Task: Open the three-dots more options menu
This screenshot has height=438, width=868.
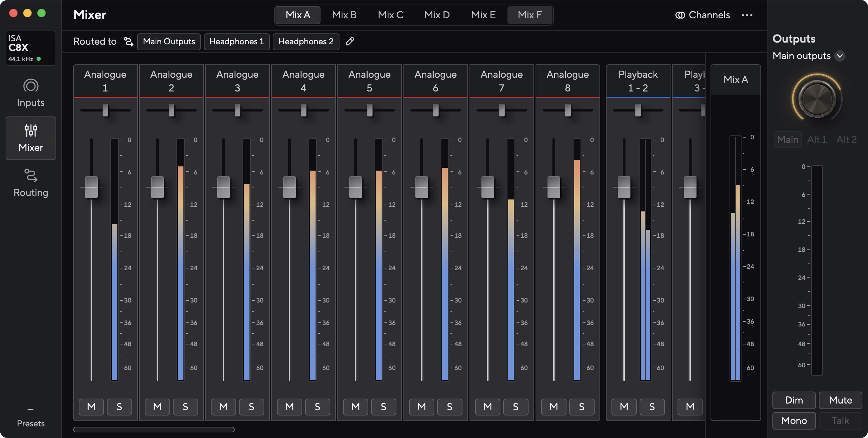Action: click(x=747, y=15)
